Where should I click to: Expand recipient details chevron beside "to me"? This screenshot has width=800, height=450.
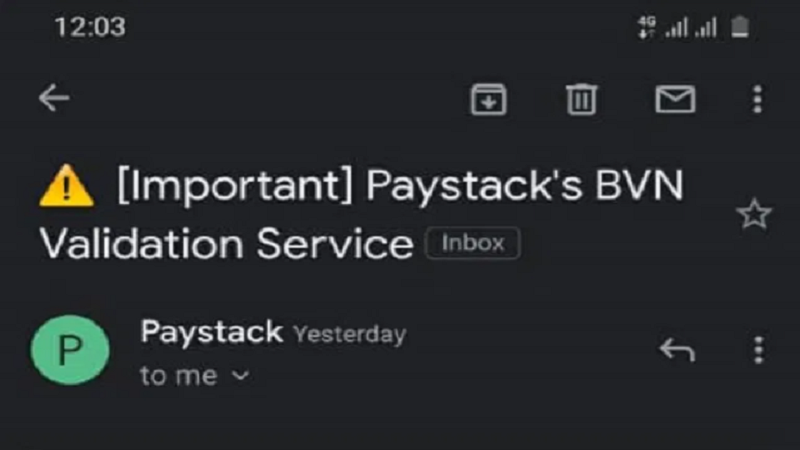click(x=240, y=377)
